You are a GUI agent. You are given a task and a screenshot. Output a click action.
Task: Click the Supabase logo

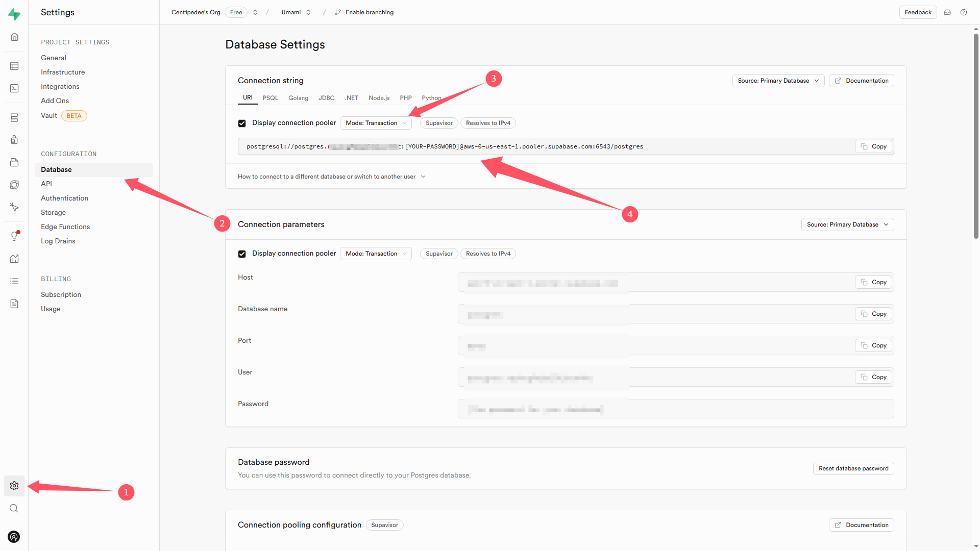coord(14,14)
